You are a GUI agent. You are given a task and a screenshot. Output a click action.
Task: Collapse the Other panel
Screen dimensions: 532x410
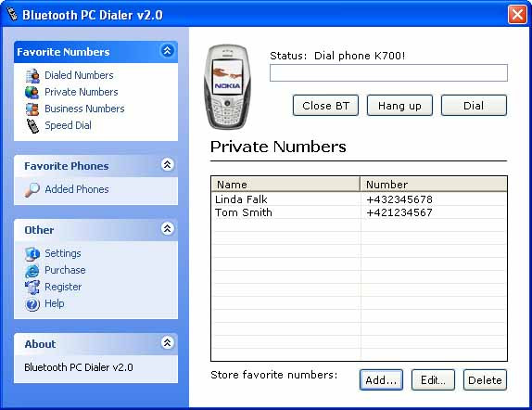[167, 229]
